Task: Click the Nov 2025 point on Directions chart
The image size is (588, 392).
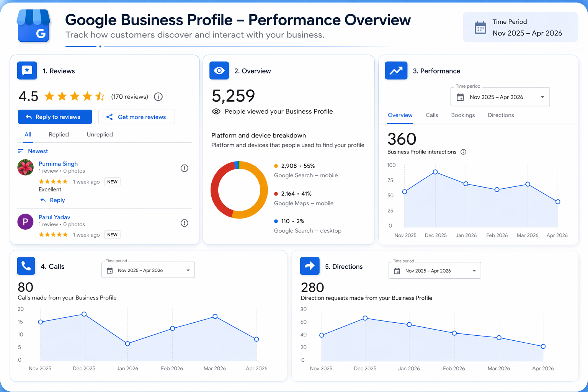Action: point(322,335)
